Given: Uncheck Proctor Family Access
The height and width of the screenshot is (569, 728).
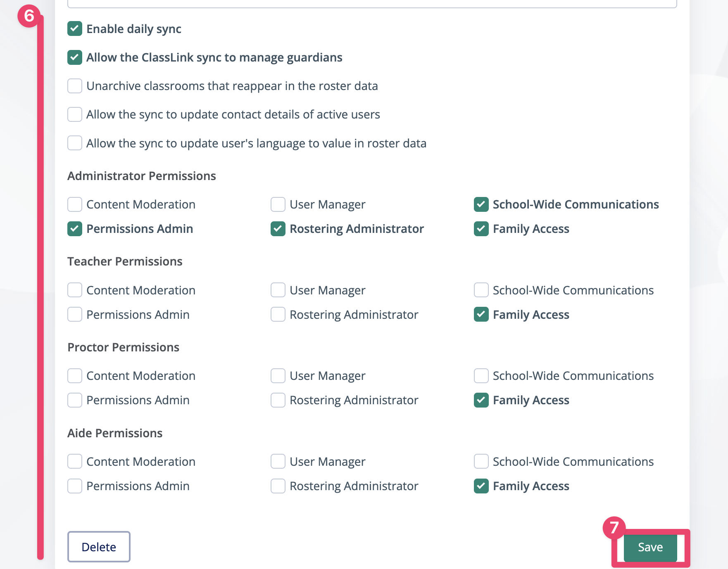Looking at the screenshot, I should tap(481, 400).
